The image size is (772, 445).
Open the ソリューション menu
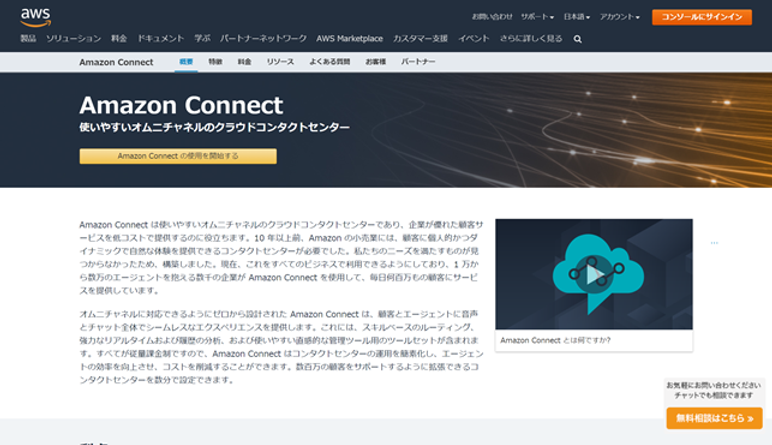[73, 39]
